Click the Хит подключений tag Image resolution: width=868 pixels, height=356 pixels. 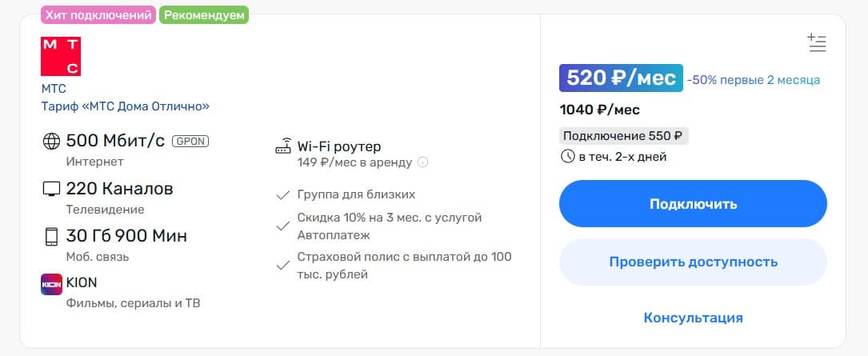(x=98, y=15)
